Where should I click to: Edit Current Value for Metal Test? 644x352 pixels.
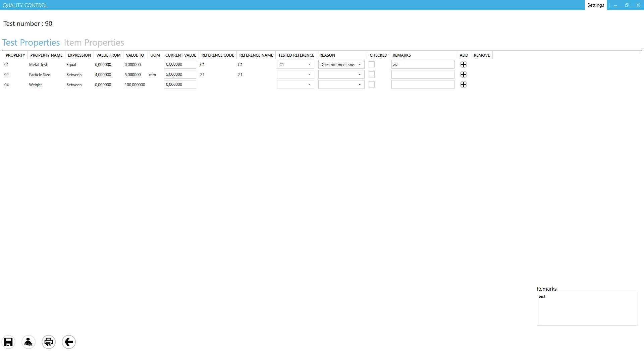(180, 64)
